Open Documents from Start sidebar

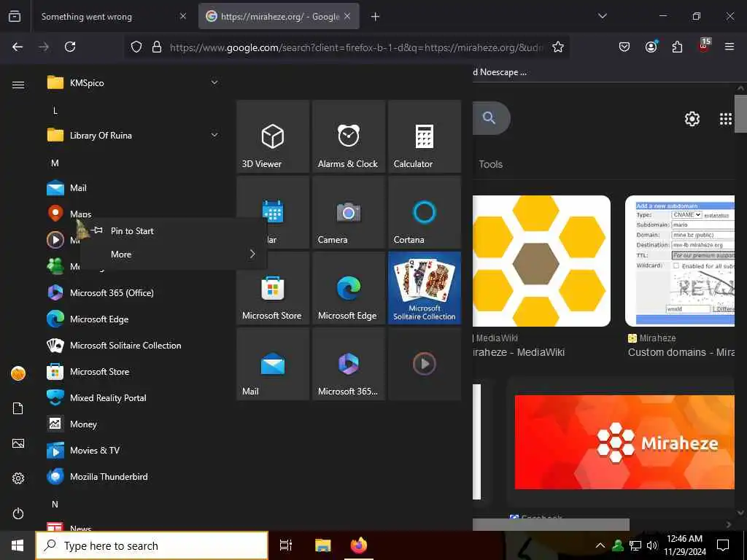[18, 408]
